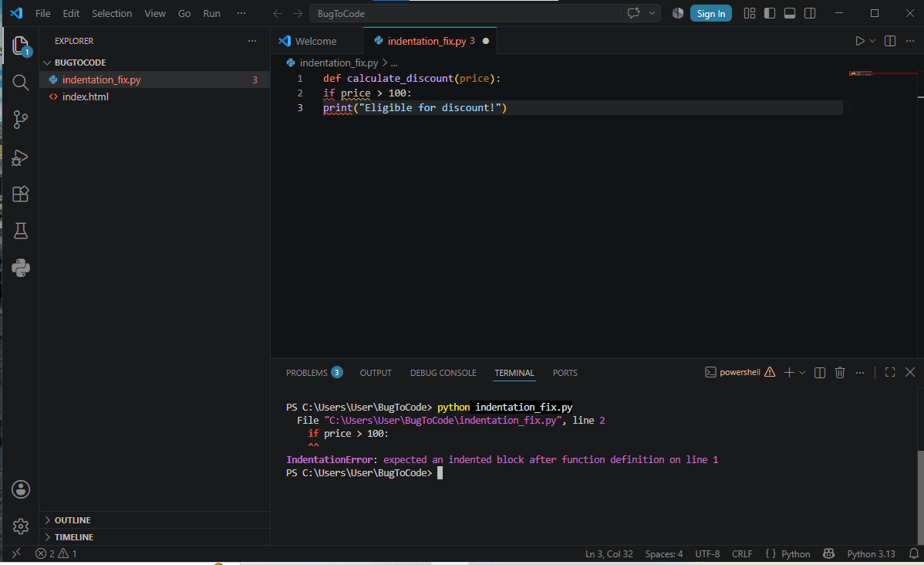Open the Search view in activity bar

(21, 83)
